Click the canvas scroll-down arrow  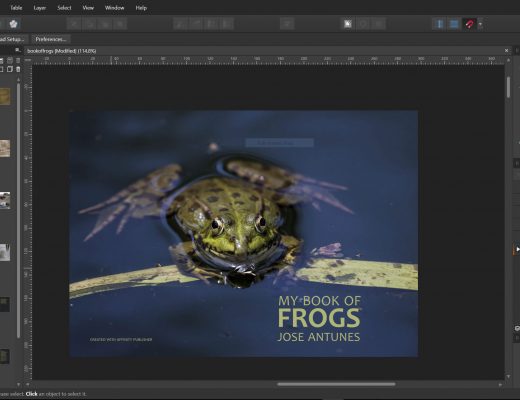pyautogui.click(x=508, y=376)
